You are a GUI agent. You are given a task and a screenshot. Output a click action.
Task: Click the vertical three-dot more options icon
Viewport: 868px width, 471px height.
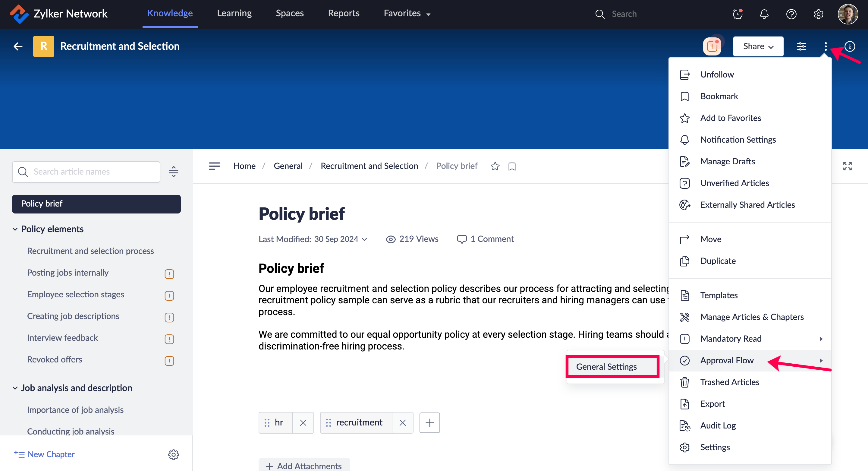825,46
